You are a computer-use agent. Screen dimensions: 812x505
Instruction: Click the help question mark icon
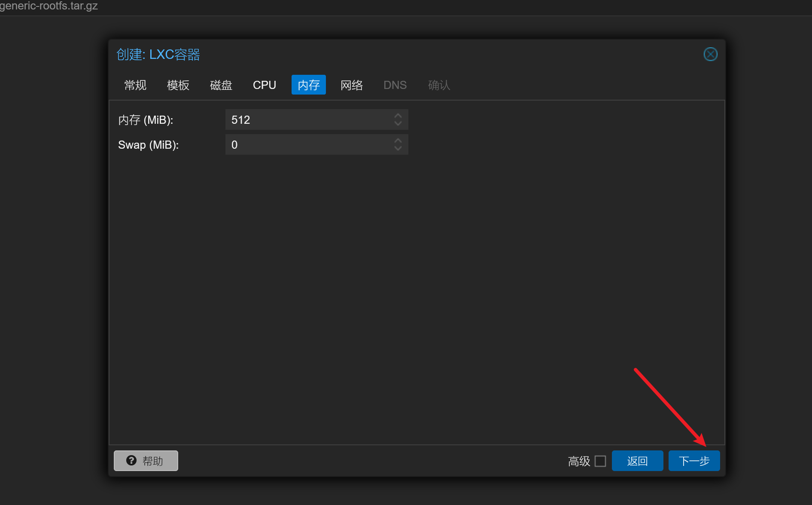pos(131,460)
